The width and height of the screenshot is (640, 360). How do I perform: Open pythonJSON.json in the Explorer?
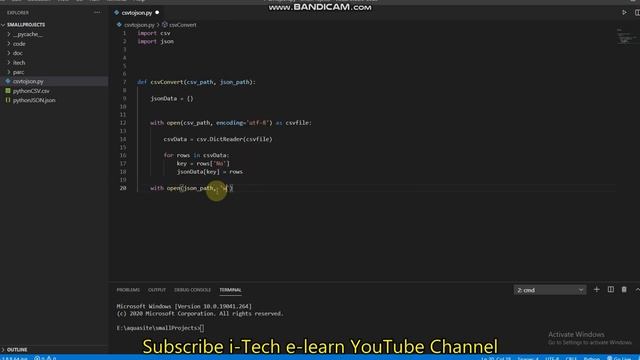coord(34,100)
